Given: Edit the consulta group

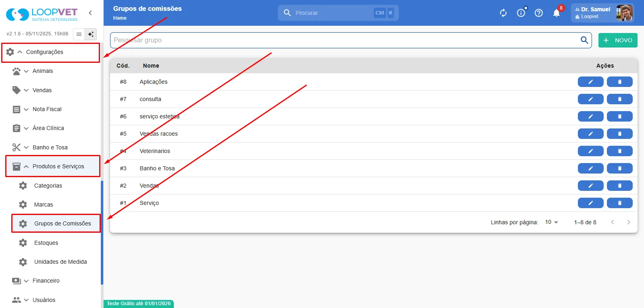Looking at the screenshot, I should pos(590,99).
